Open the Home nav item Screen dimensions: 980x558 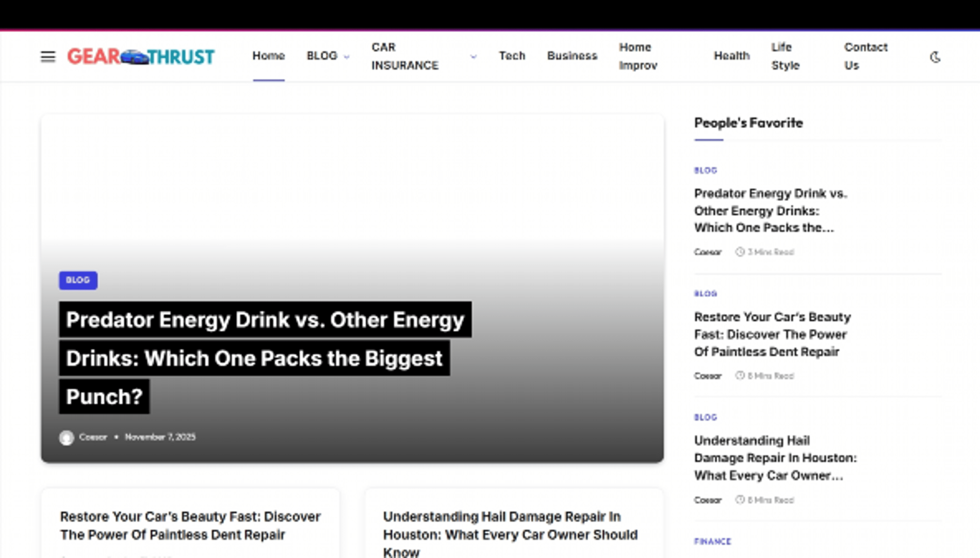click(268, 56)
